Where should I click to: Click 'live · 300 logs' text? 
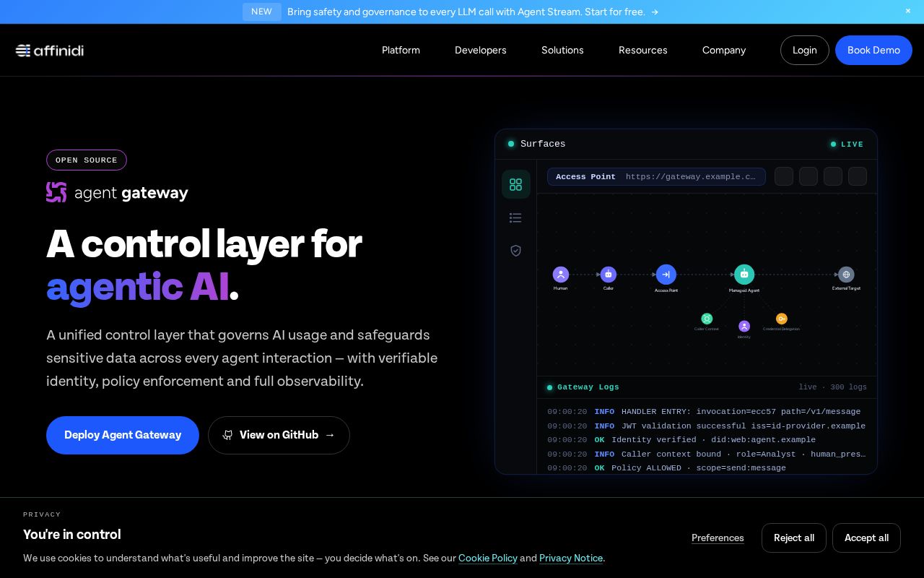coord(832,387)
